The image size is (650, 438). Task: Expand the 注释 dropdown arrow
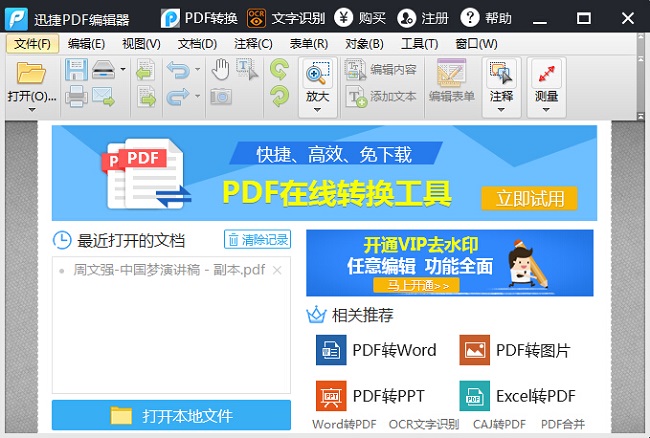[501, 110]
